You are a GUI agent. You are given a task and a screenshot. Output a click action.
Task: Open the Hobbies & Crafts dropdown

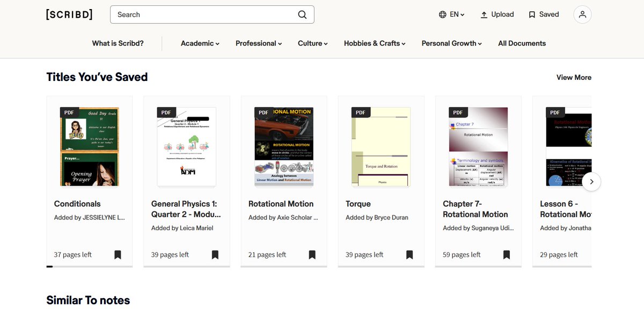click(375, 43)
